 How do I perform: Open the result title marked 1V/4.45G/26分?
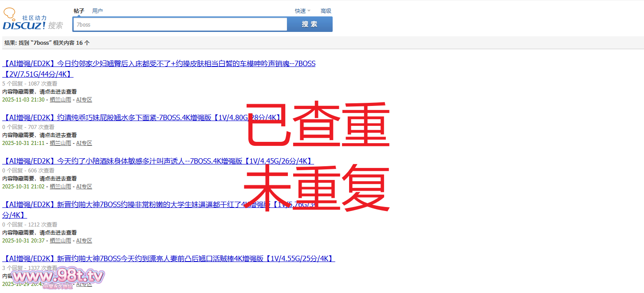tap(158, 161)
